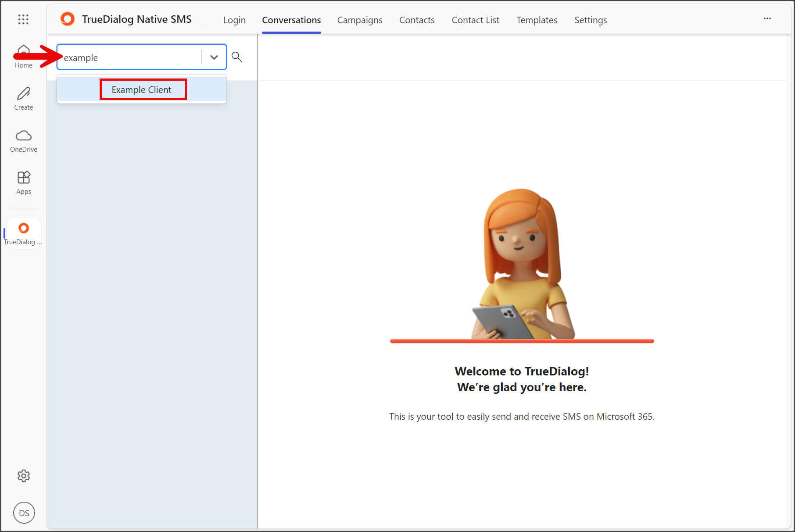Open the Create pencil icon

24,99
